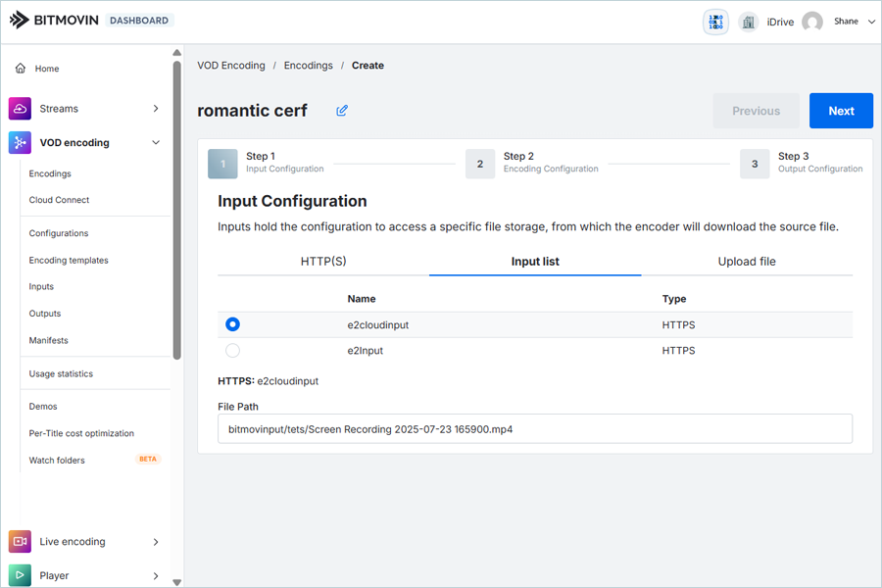This screenshot has height=588, width=882.
Task: Select the e2cloudinput radio button
Action: pyautogui.click(x=232, y=324)
